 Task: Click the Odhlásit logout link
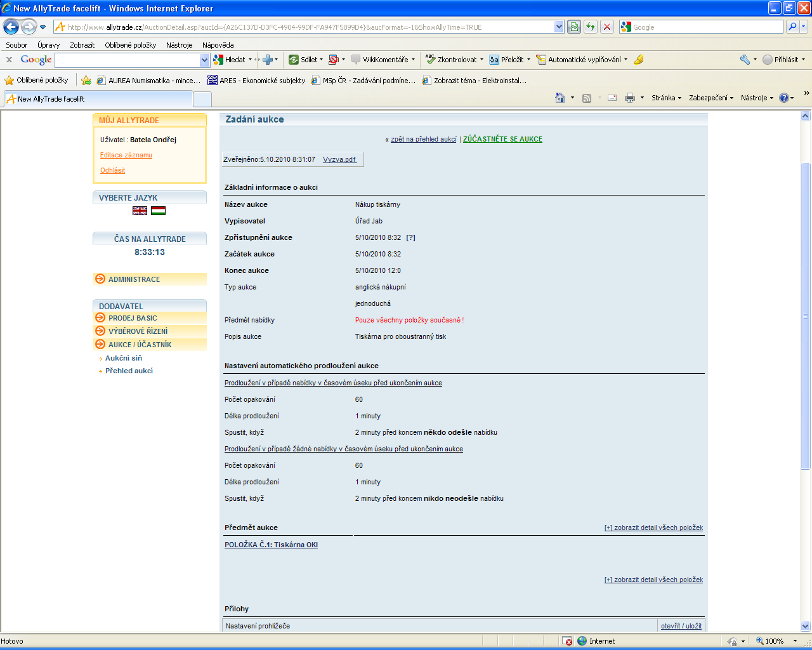(x=112, y=170)
